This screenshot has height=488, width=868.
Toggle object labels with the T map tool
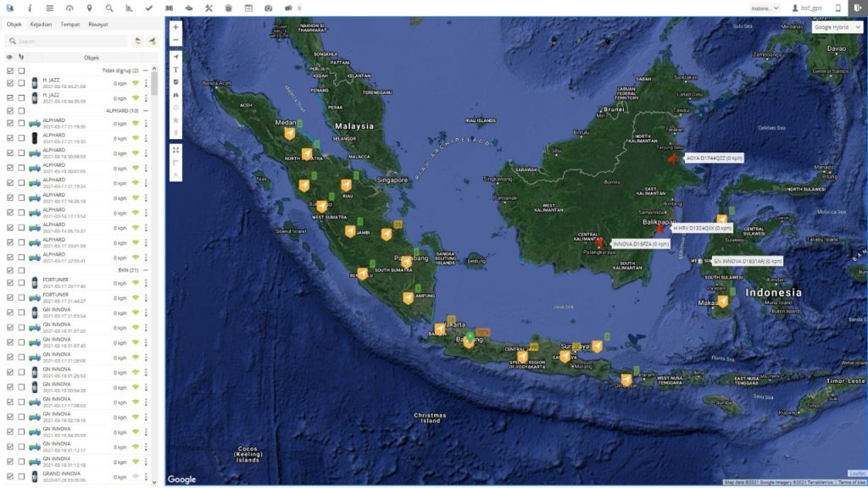[x=175, y=69]
